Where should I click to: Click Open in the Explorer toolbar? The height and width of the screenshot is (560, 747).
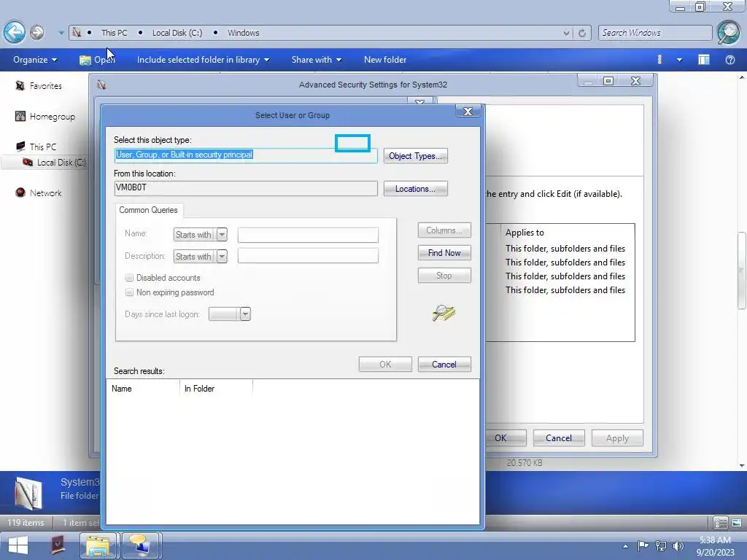(97, 60)
